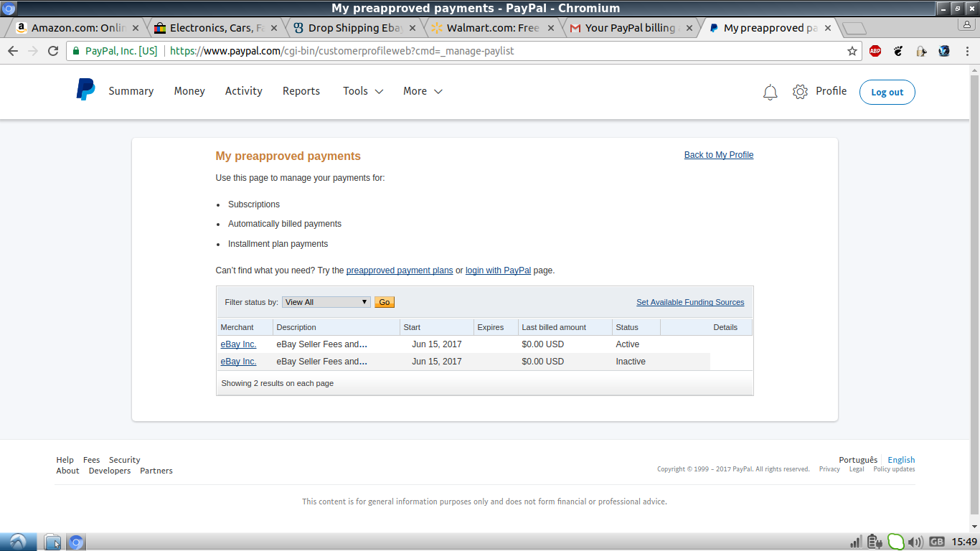Click the Inactive status cell
Screen dimensions: 980x551
tap(631, 362)
